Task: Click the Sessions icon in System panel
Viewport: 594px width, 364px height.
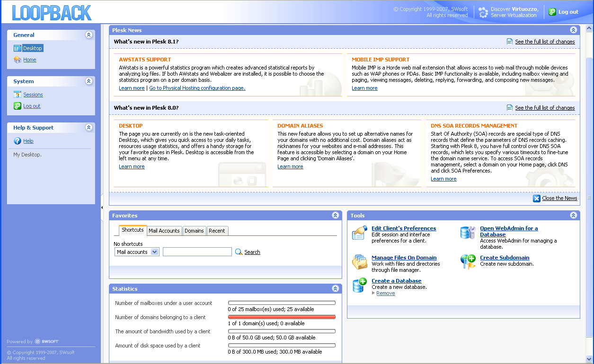Action: click(x=18, y=95)
